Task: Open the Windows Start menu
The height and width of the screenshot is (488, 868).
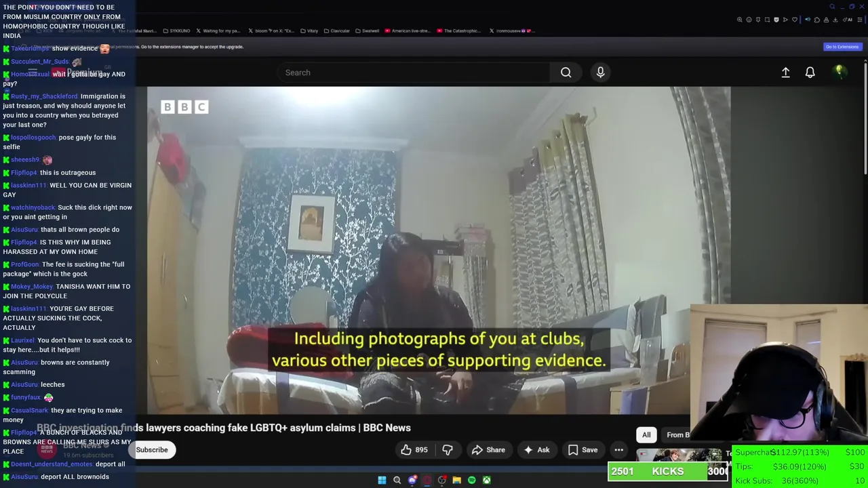Action: [x=382, y=480]
